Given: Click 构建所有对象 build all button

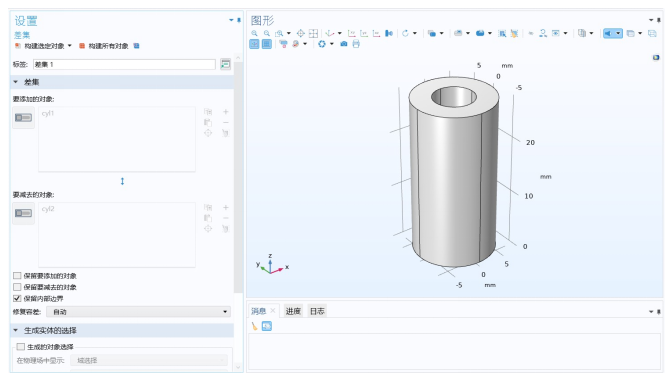Looking at the screenshot, I should (x=104, y=46).
